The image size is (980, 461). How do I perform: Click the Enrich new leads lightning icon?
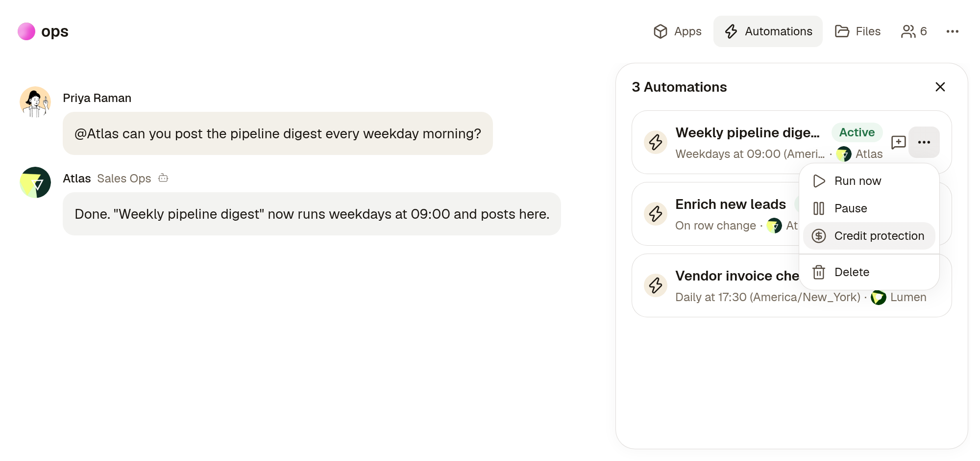coord(656,214)
